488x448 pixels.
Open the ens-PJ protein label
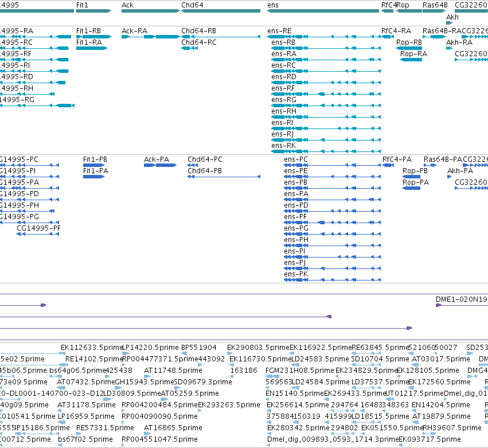click(295, 263)
